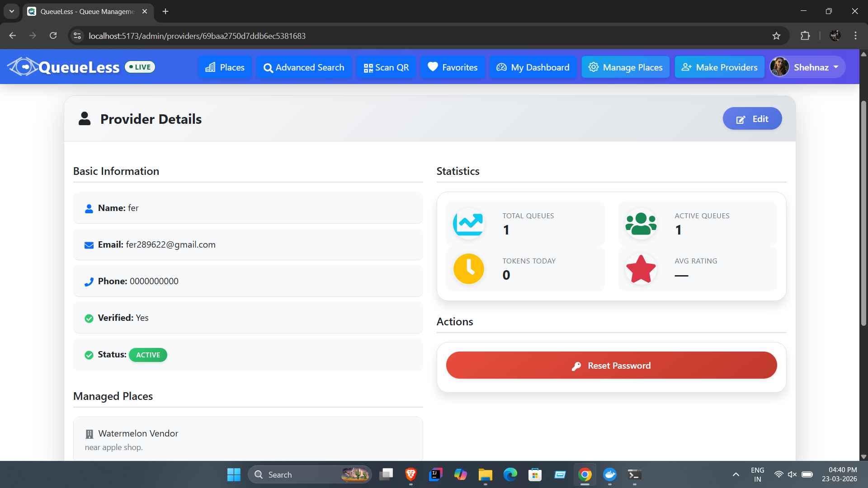Click the Tokens Today clock icon
The image size is (868, 488).
(469, 269)
